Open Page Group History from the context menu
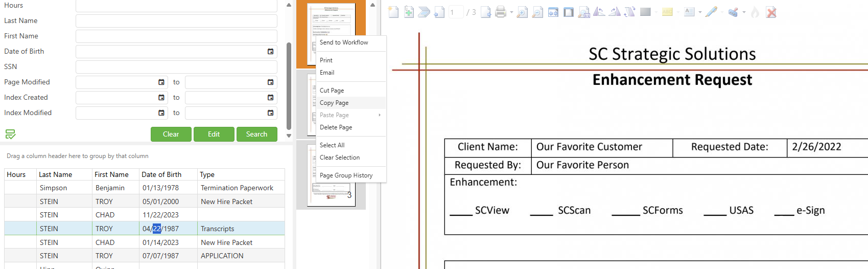Viewport: 868px width, 269px height. point(346,175)
